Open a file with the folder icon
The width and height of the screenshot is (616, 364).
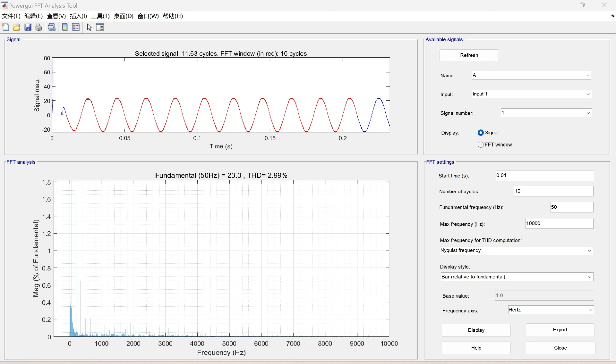point(16,28)
